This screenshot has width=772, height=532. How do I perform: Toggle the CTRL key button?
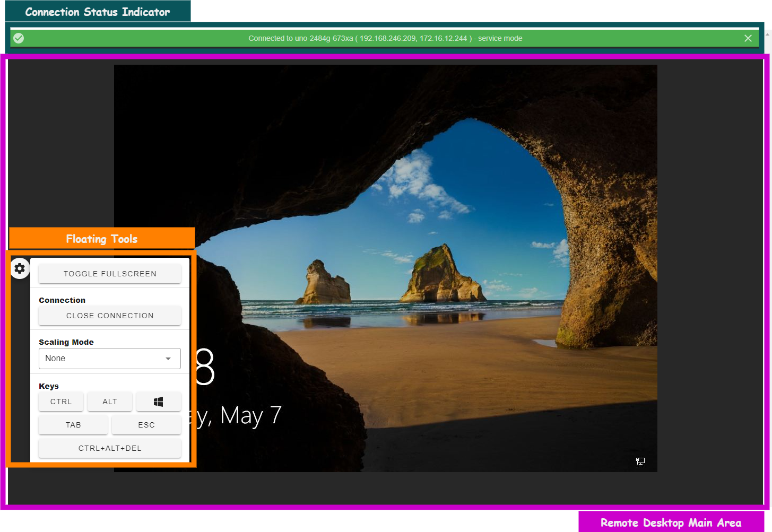click(x=61, y=402)
